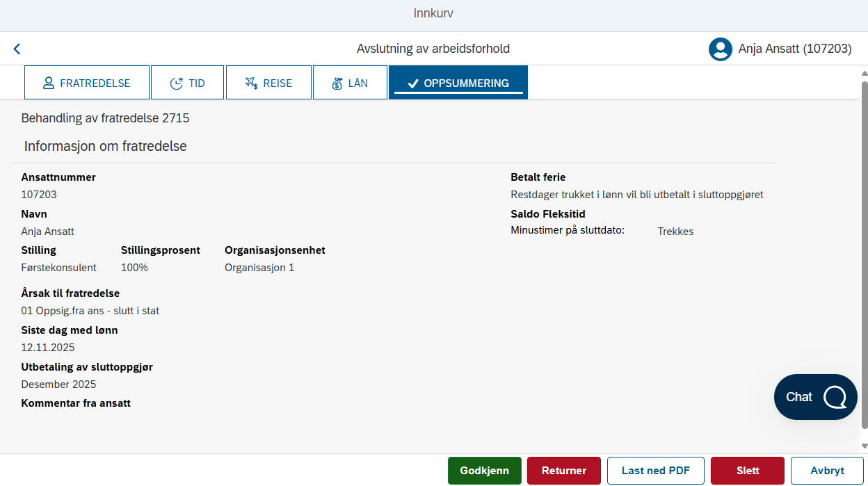This screenshot has height=486, width=868.
Task: Click the scrollbar down arrow
Action: (x=865, y=446)
